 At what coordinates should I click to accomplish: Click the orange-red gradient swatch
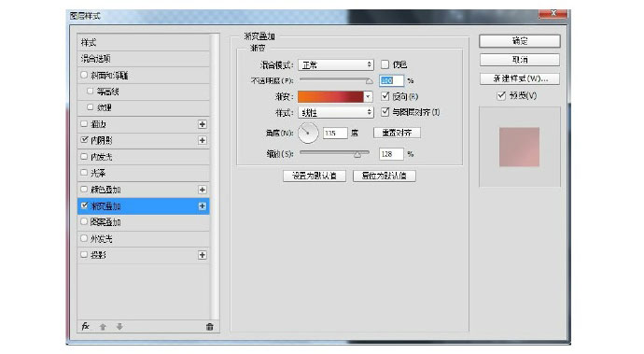pos(330,96)
